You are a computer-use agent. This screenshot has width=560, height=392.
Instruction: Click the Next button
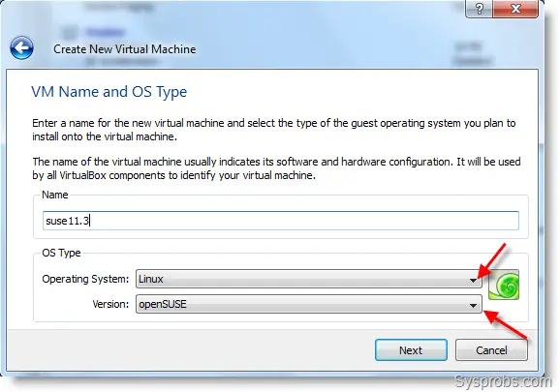coord(411,350)
